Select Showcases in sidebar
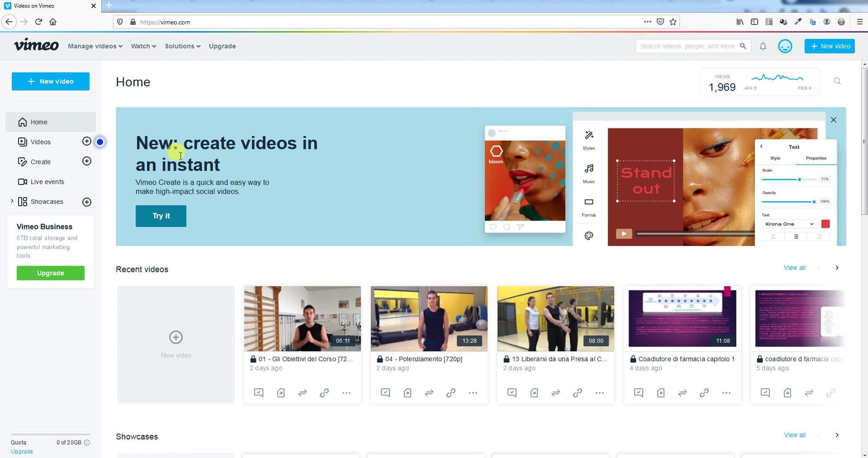Image resolution: width=868 pixels, height=458 pixels. pyautogui.click(x=47, y=202)
